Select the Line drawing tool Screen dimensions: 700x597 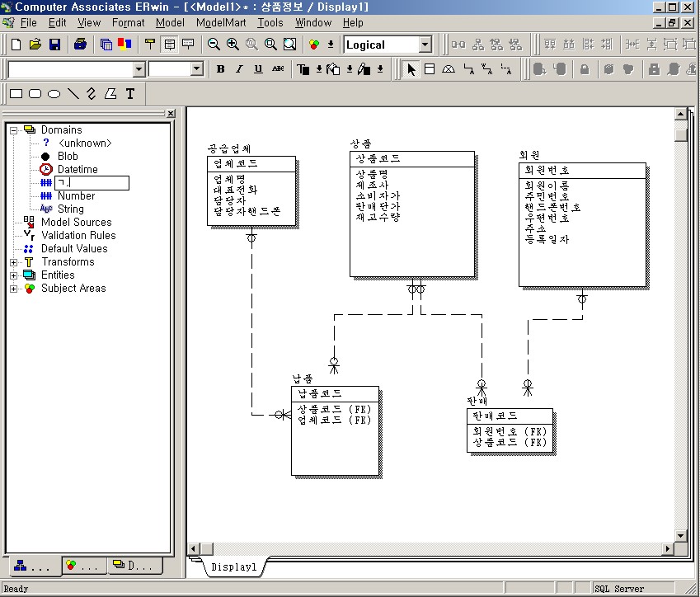(x=73, y=94)
